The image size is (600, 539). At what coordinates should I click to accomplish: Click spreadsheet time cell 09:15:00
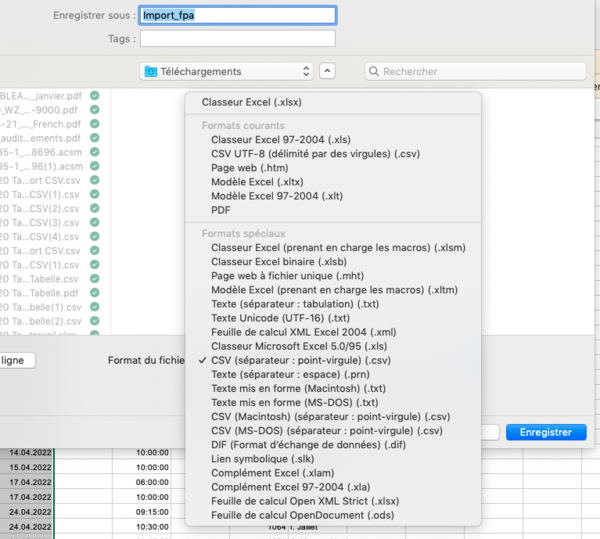pos(142,512)
